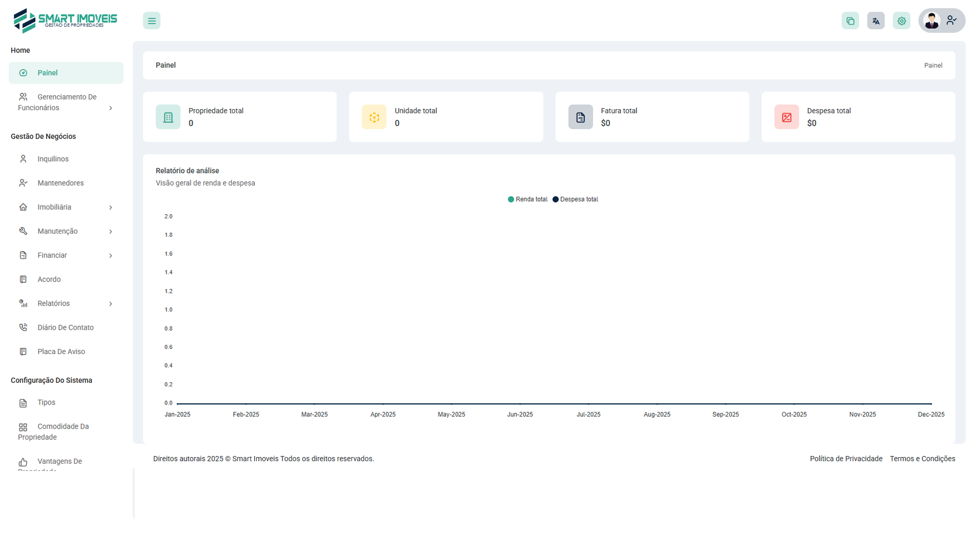The height and width of the screenshot is (551, 980).
Task: Click the copy icon in the header
Action: coord(850,21)
